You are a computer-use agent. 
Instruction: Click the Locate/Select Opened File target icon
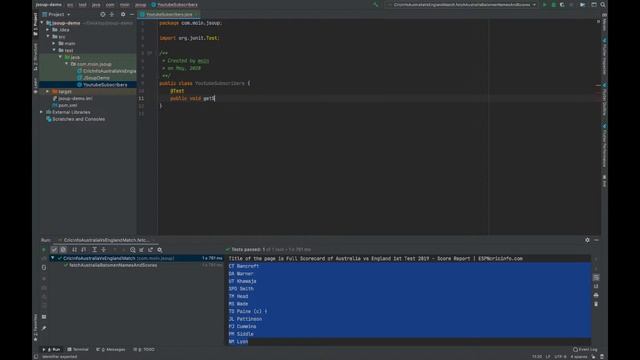[x=102, y=14]
